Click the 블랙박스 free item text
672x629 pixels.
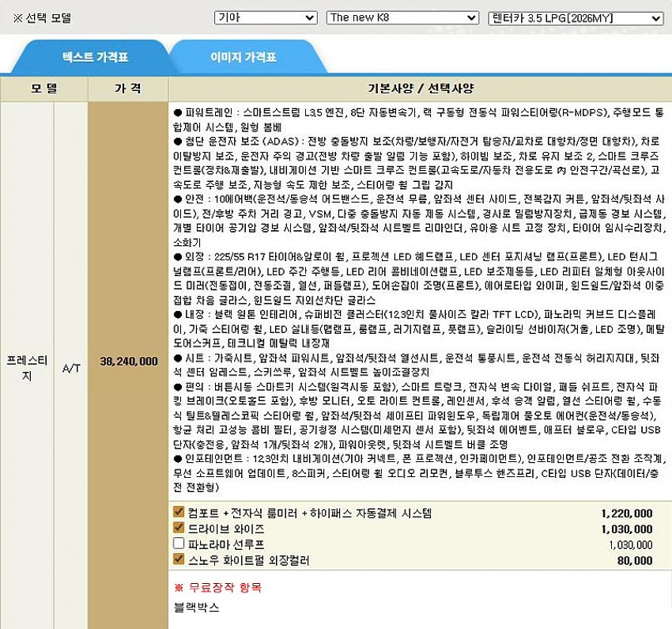click(196, 608)
